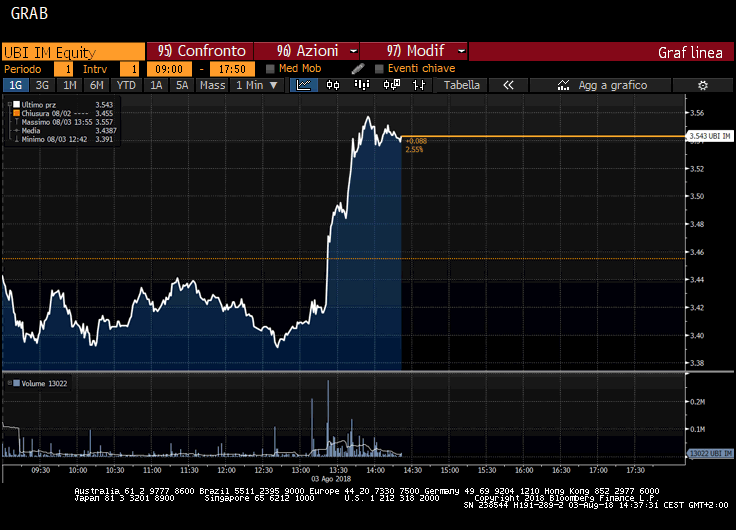Select the 3G time range tab

pos(42,85)
